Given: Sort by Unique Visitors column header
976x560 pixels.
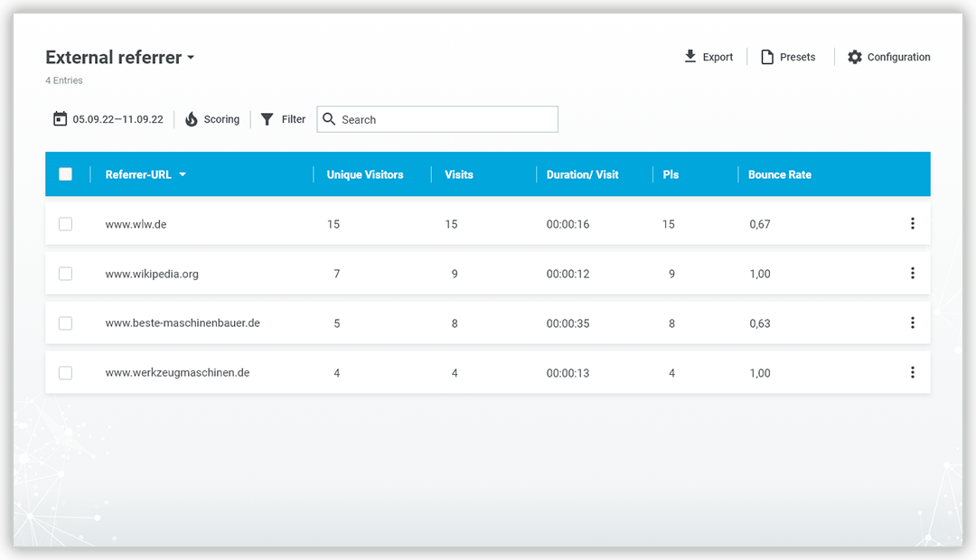Looking at the screenshot, I should click(x=365, y=174).
